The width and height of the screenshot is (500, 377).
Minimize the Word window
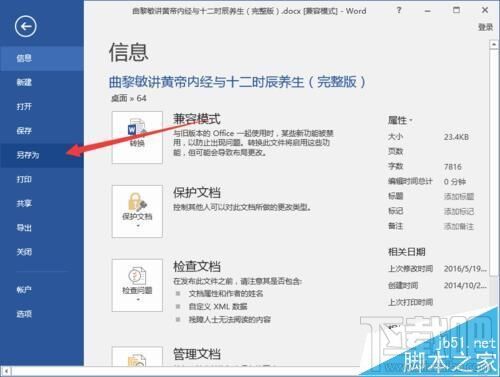coord(428,11)
